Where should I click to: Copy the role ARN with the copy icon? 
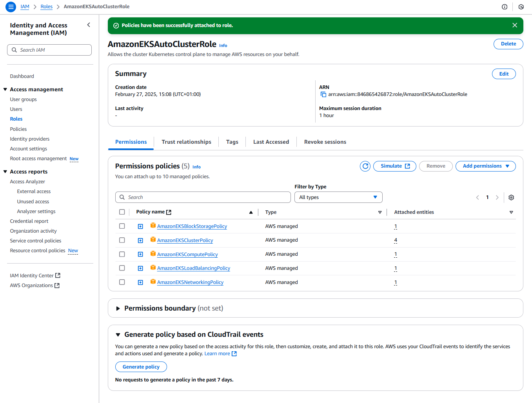click(x=323, y=94)
